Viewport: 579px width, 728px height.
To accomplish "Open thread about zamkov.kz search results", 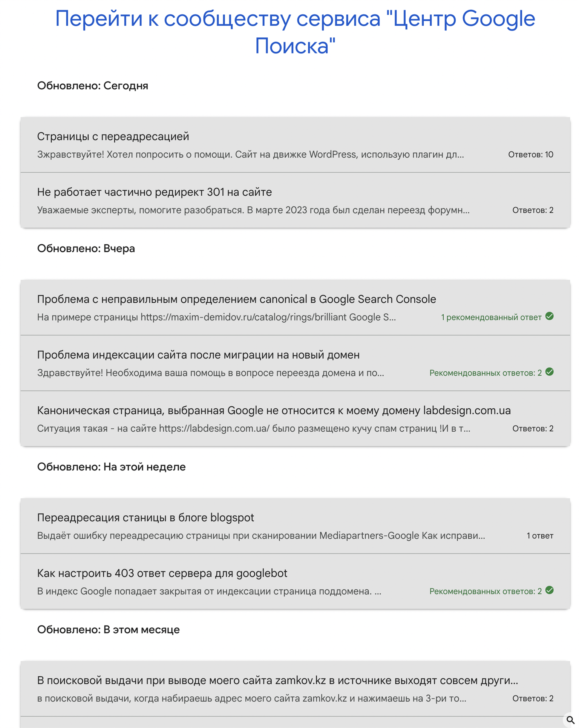I will [295, 689].
